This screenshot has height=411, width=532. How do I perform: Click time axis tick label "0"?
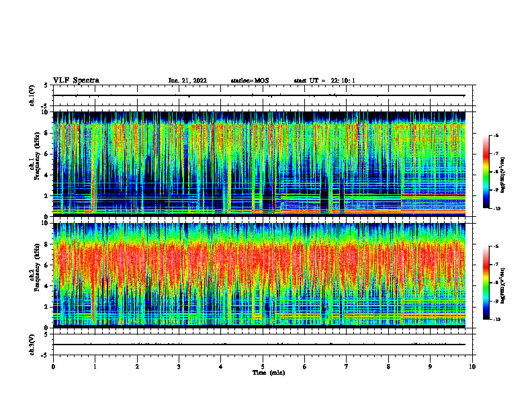tap(53, 367)
